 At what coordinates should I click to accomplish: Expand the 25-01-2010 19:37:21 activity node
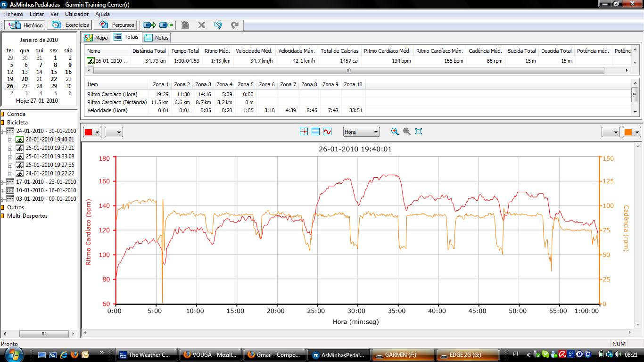point(10,148)
